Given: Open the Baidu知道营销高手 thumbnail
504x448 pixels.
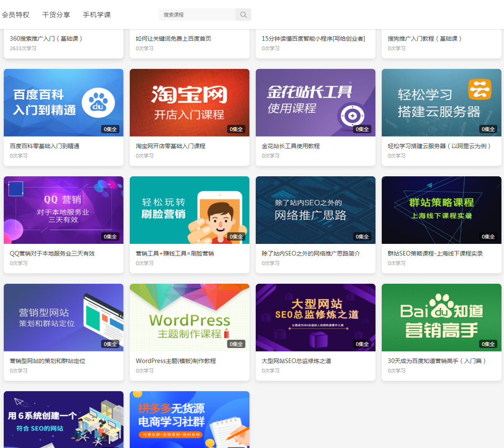Looking at the screenshot, I should (x=441, y=317).
